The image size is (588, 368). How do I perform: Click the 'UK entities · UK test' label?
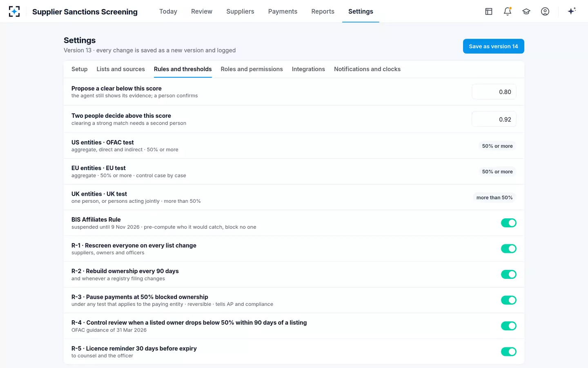click(x=99, y=194)
